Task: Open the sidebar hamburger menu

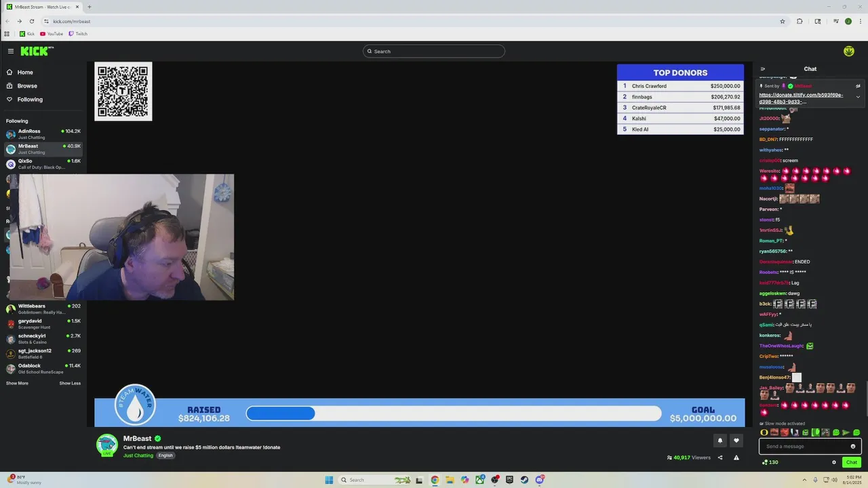Action: (11, 51)
